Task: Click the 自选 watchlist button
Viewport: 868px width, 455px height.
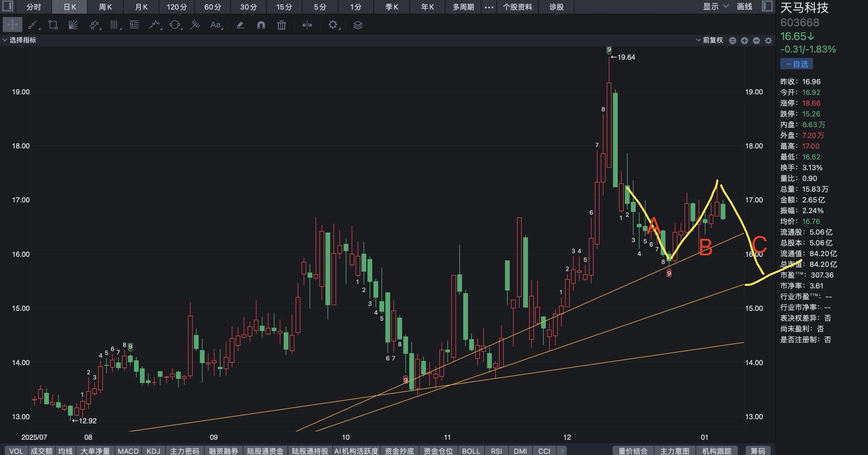Action: [796, 64]
